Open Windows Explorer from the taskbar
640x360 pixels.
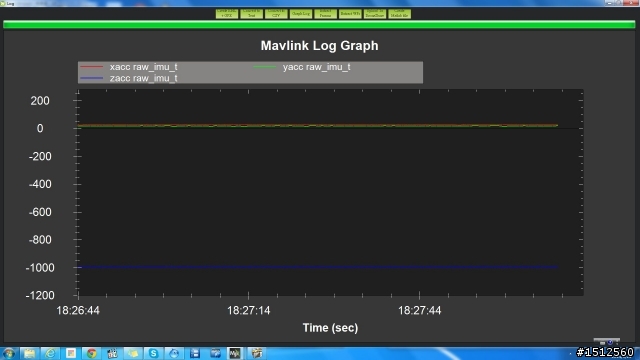(29, 353)
